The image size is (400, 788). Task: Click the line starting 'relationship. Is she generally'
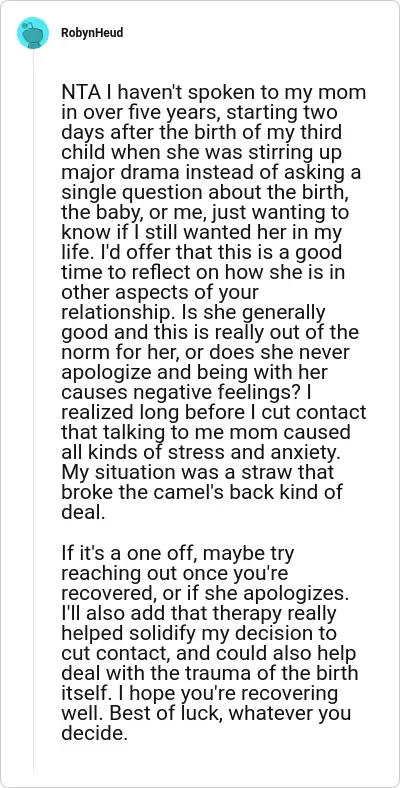click(193, 313)
